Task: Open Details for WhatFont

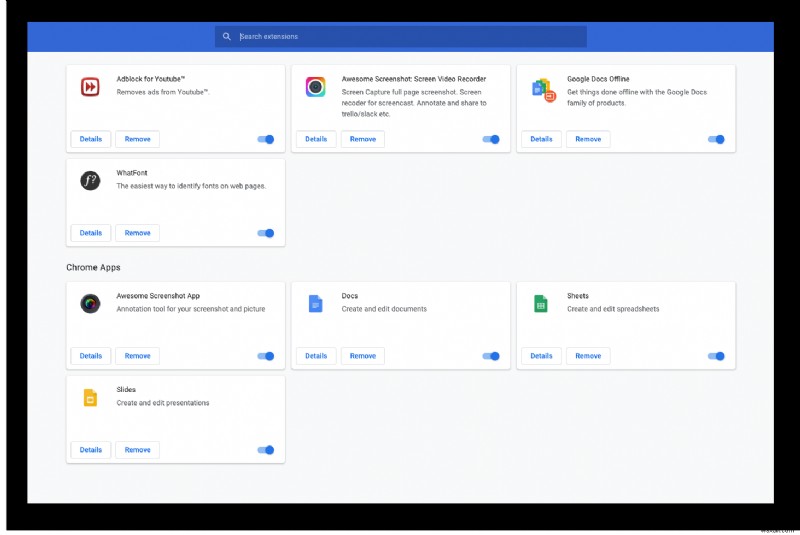Action: (x=91, y=233)
